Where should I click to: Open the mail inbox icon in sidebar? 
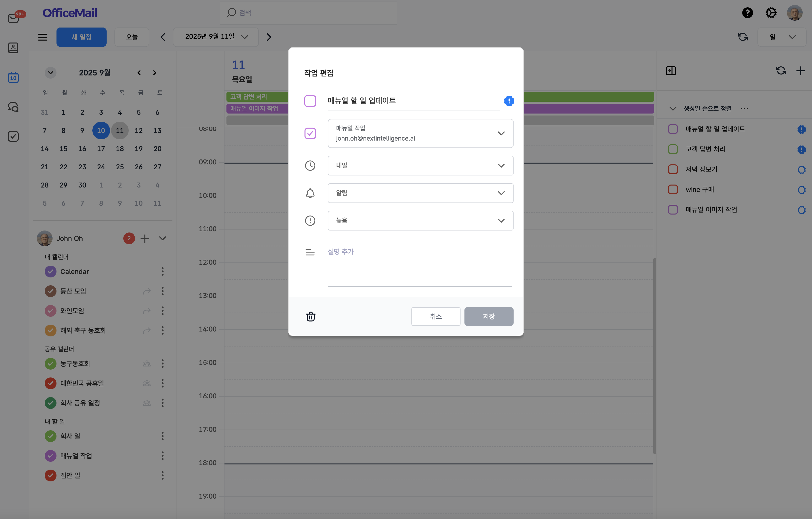point(14,18)
